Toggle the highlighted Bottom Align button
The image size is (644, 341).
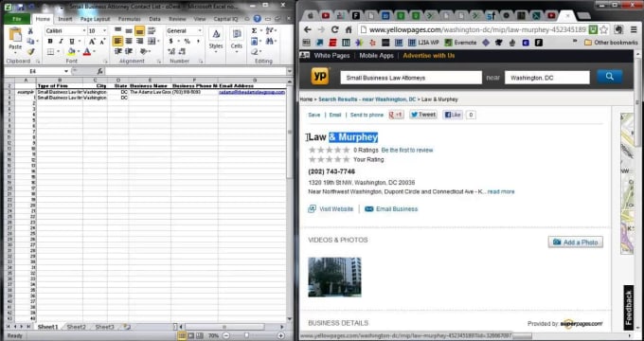click(x=139, y=30)
